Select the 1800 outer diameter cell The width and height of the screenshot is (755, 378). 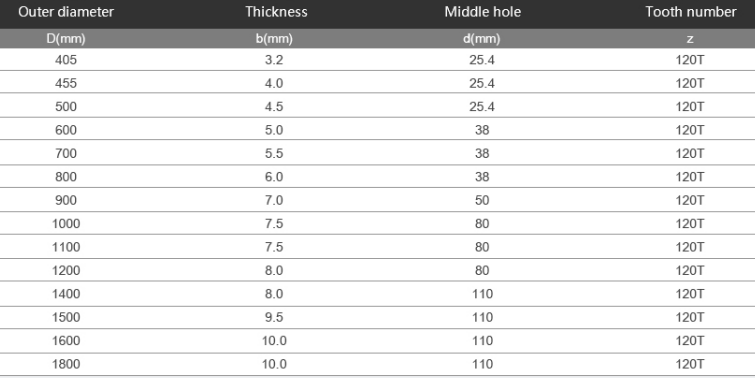point(66,364)
